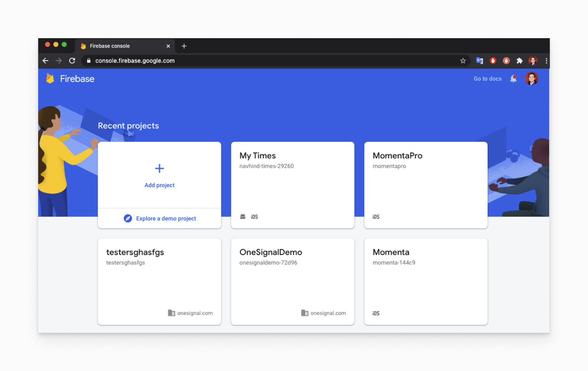The image size is (588, 371).
Task: Click the browser back arrow
Action: [x=45, y=61]
